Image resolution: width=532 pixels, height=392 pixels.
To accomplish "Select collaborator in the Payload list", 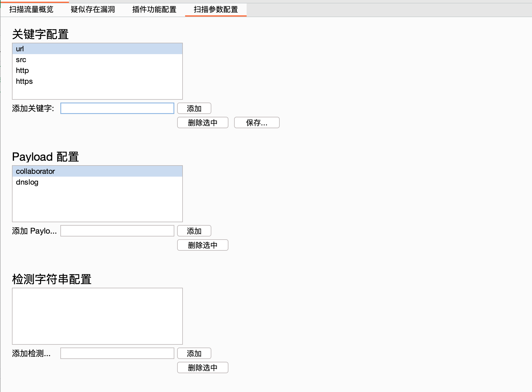I will (x=35, y=171).
